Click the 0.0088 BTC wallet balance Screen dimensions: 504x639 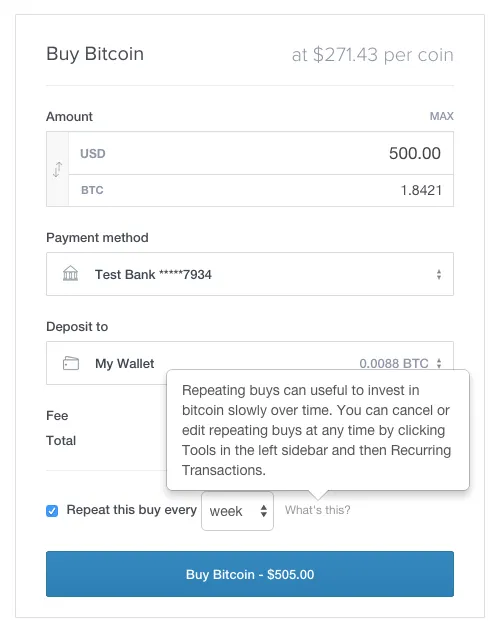click(x=394, y=363)
